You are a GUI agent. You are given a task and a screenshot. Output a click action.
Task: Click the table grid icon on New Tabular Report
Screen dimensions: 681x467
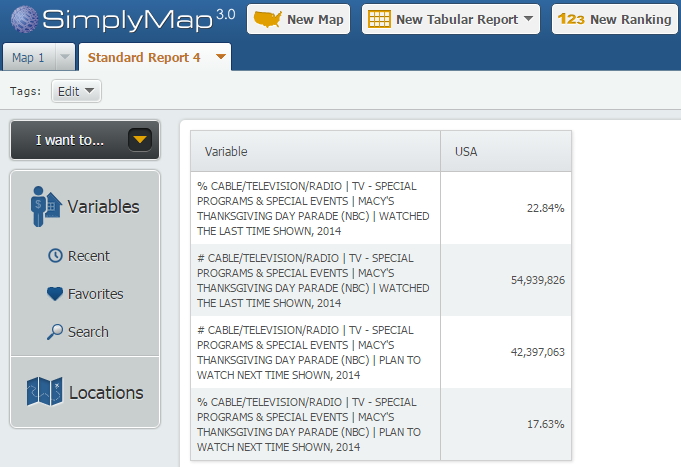click(x=379, y=19)
